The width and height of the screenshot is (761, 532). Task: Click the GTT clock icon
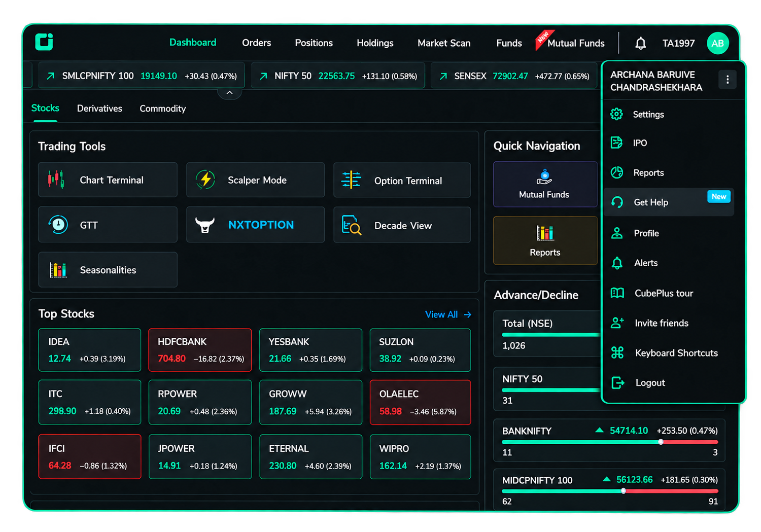click(x=58, y=224)
